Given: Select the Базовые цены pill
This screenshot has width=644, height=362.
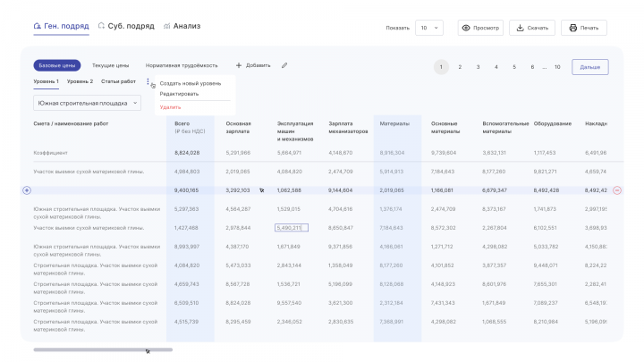Looking at the screenshot, I should [58, 65].
